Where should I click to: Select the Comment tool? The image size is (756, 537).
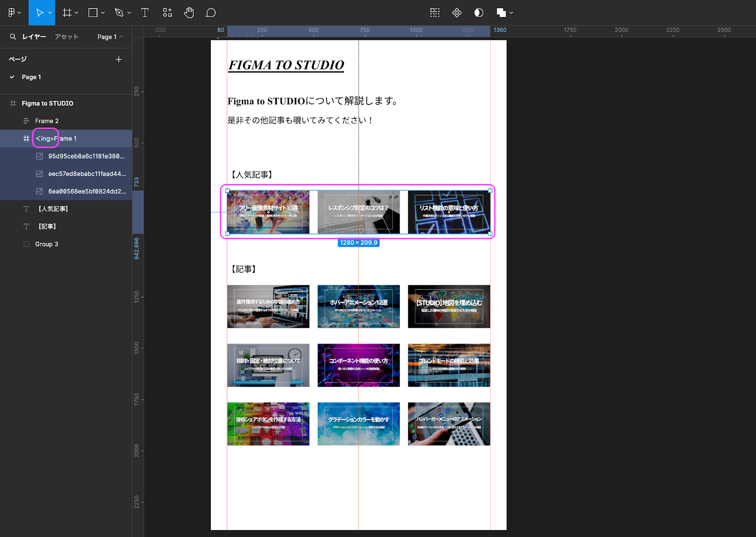[211, 13]
